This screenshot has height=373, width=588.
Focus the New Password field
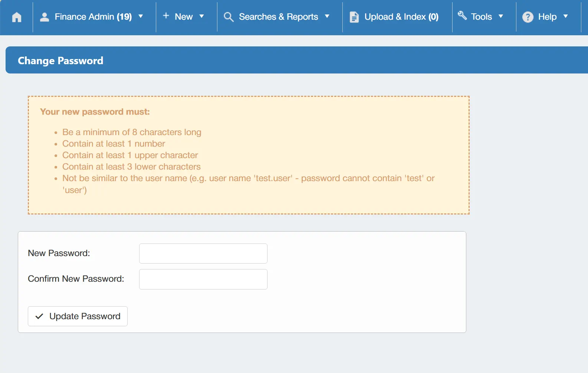tap(203, 253)
